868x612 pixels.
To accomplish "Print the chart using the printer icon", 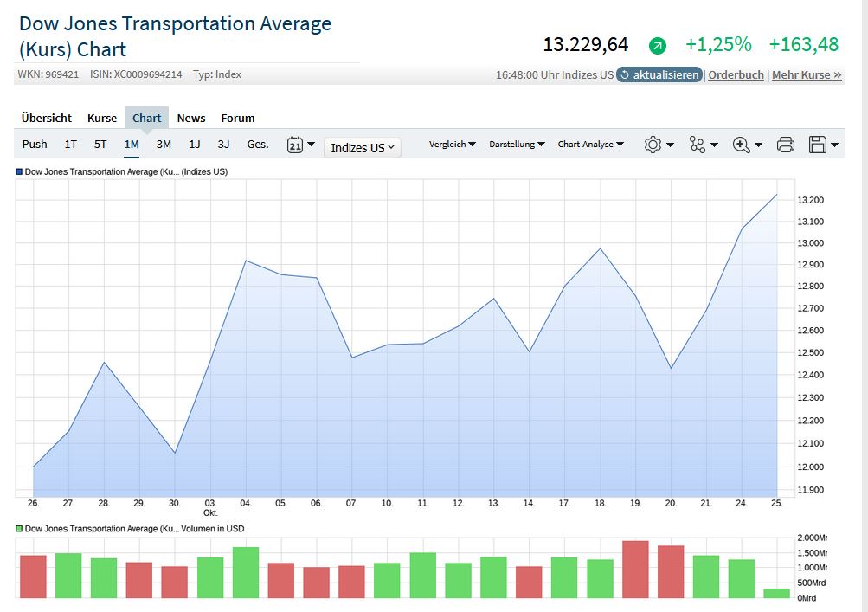I will (x=786, y=145).
